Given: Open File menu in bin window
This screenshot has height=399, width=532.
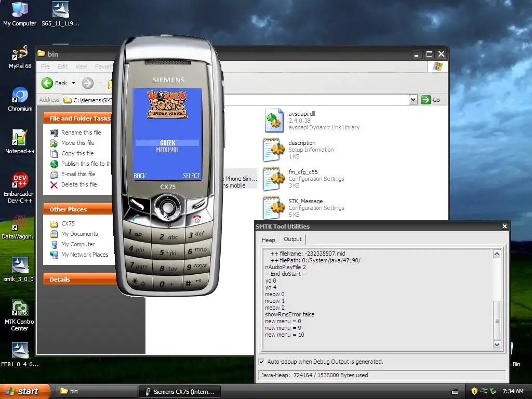Looking at the screenshot, I should pos(45,66).
